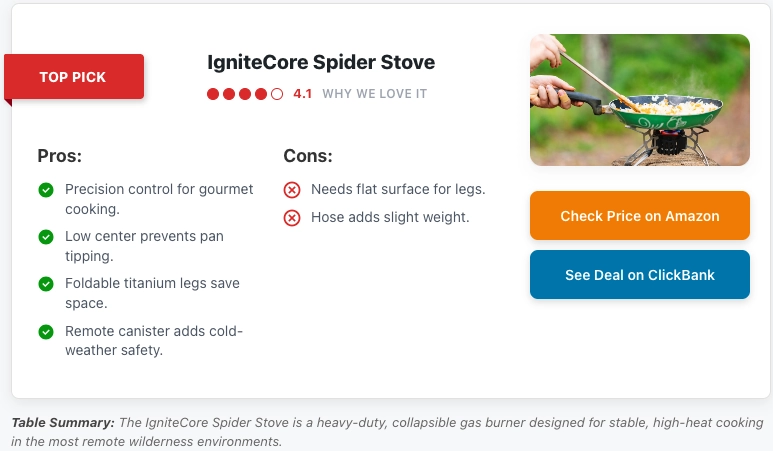
Task: Click green check beside 'Remote canister' pro
Action: [45, 331]
